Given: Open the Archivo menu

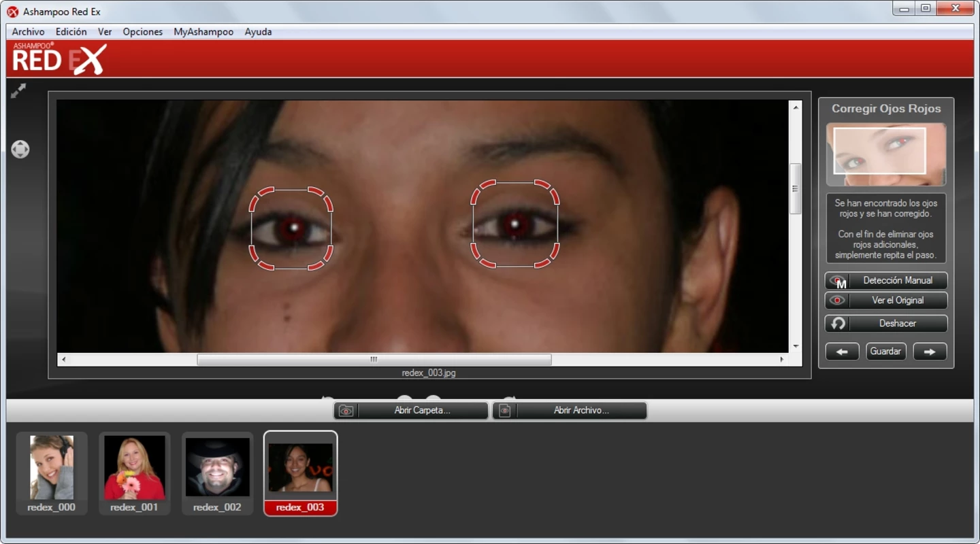Looking at the screenshot, I should point(28,32).
